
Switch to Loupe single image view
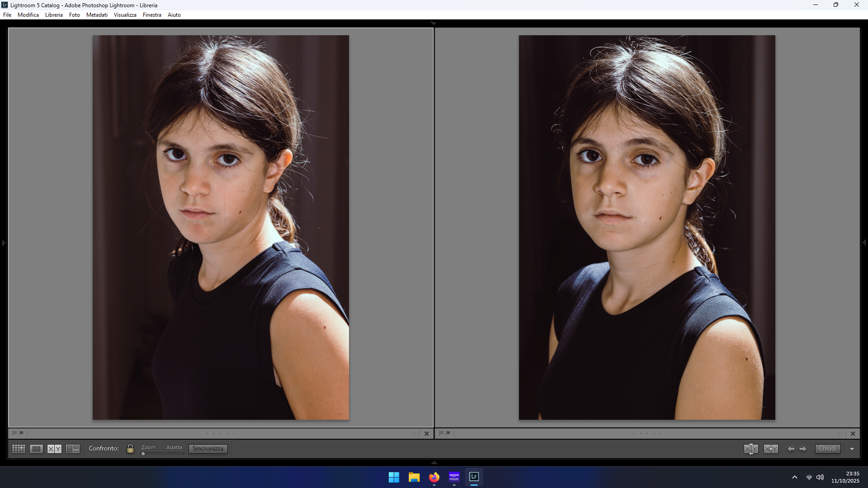[36, 449]
